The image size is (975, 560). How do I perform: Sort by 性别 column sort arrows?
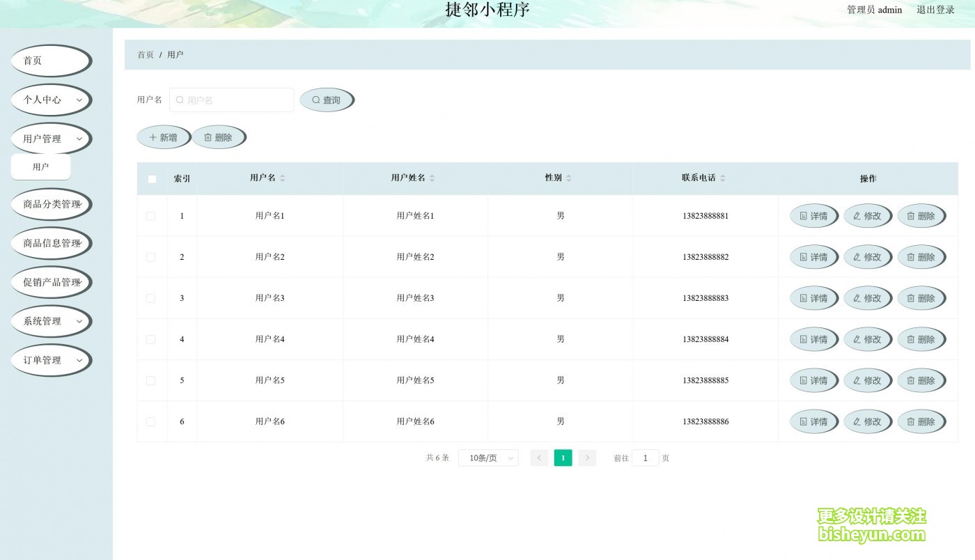(x=568, y=178)
